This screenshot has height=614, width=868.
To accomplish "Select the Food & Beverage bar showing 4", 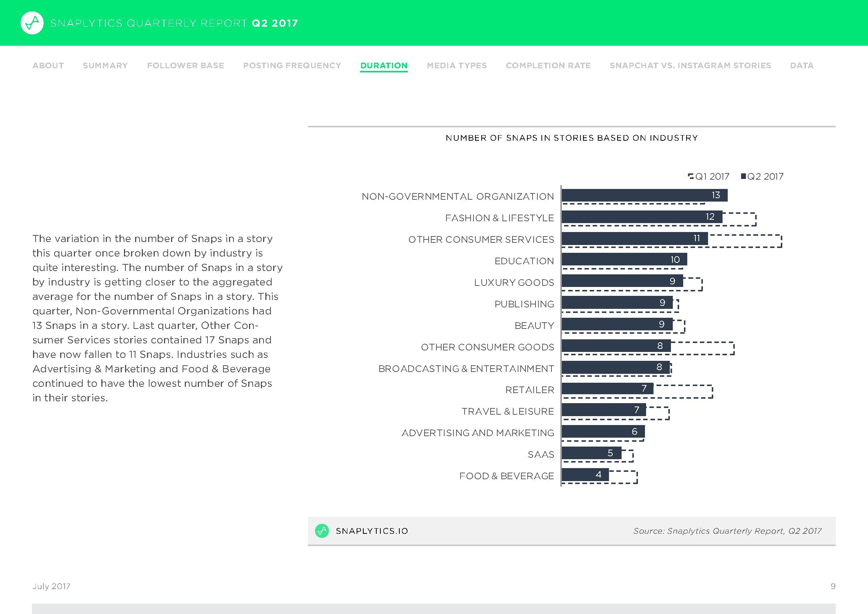I will click(x=585, y=474).
